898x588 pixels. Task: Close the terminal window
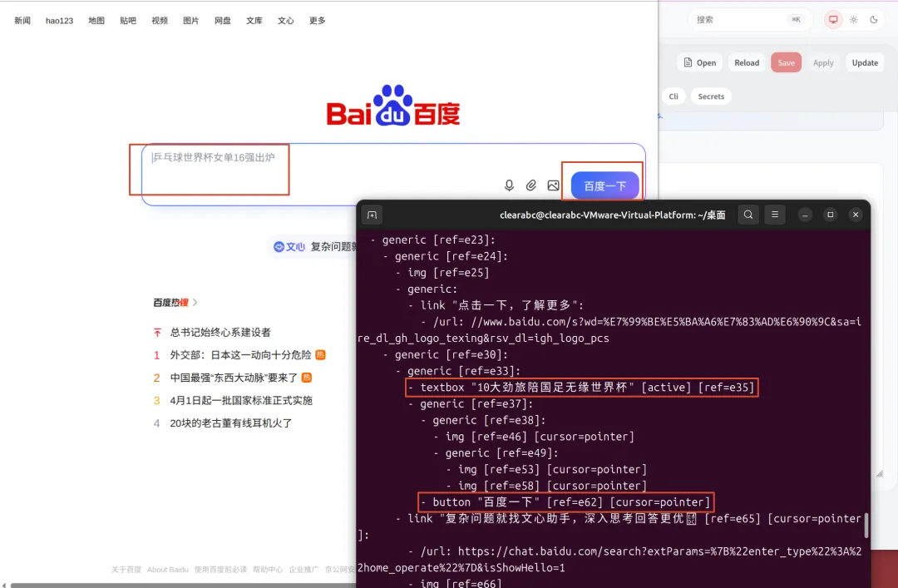pyautogui.click(x=856, y=215)
